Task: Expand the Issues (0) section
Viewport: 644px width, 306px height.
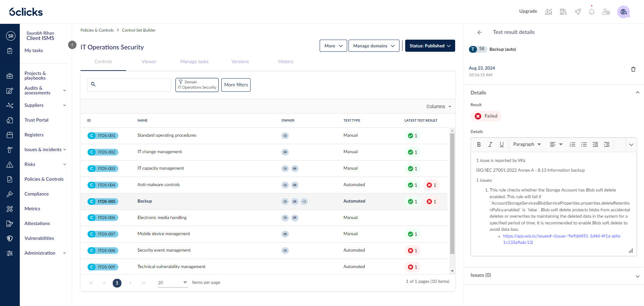Action: click(553, 275)
